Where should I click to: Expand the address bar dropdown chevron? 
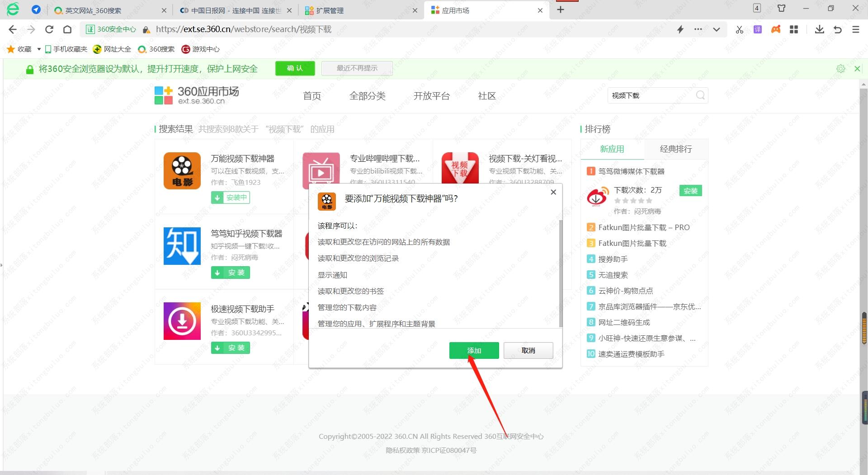pyautogui.click(x=716, y=29)
